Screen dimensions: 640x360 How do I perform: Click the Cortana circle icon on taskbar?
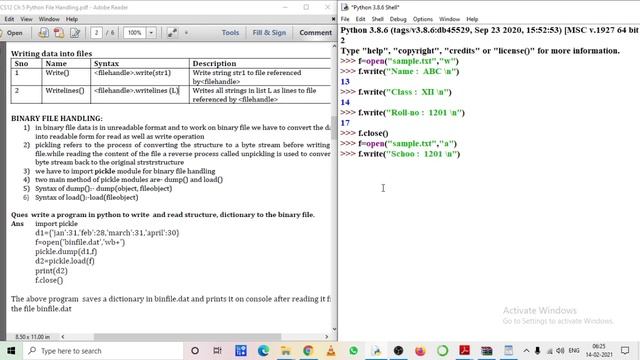(x=195, y=351)
